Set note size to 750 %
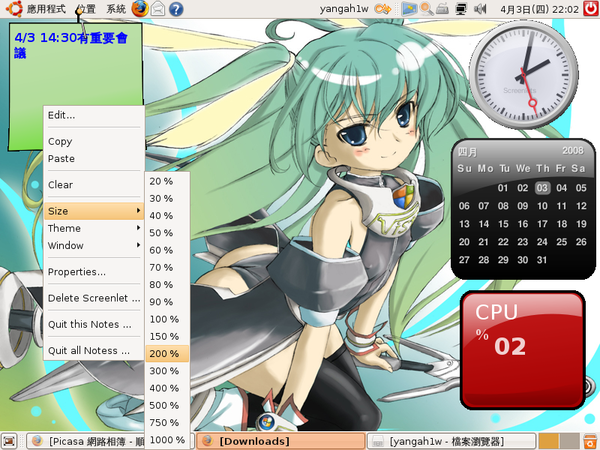This screenshot has width=600, height=450. 167,422
